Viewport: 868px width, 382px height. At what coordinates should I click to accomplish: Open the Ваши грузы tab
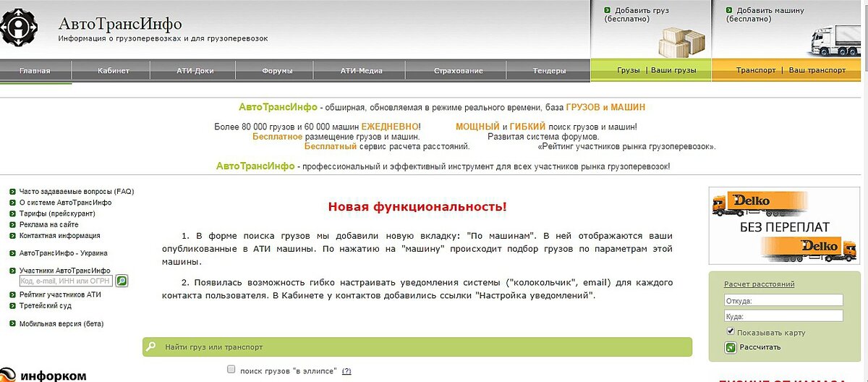(x=673, y=70)
